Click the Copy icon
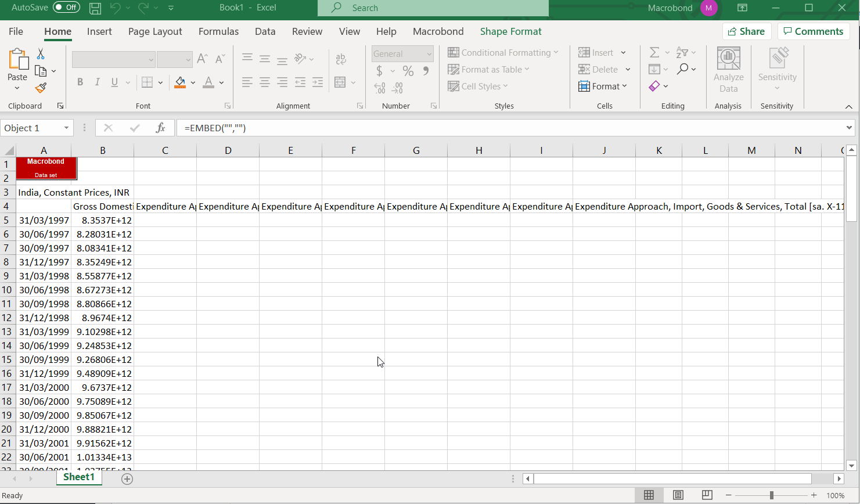Screen dimensions: 860x504 [41, 71]
